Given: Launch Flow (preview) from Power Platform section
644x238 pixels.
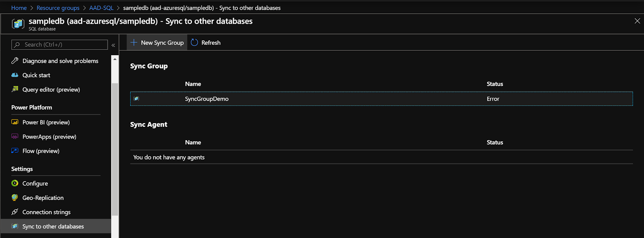Looking at the screenshot, I should [15, 151].
